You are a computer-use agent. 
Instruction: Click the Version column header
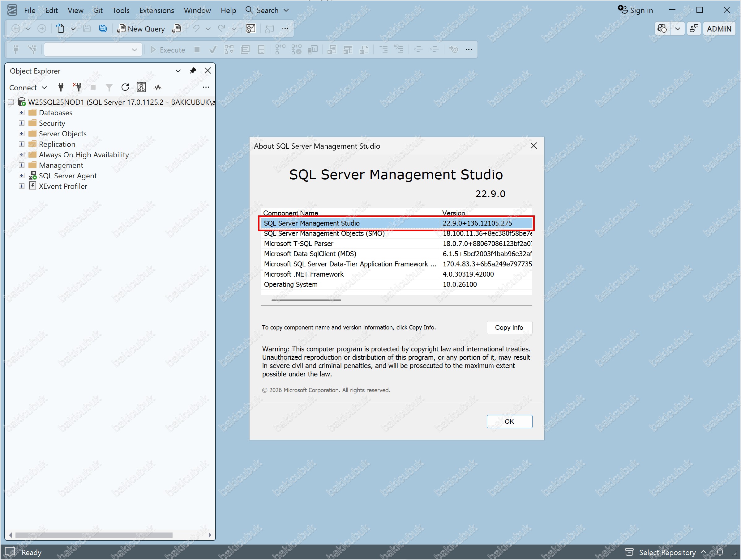click(x=486, y=213)
